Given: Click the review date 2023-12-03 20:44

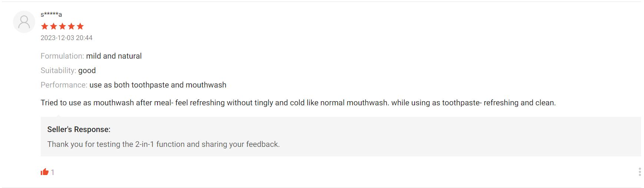Looking at the screenshot, I should (66, 38).
